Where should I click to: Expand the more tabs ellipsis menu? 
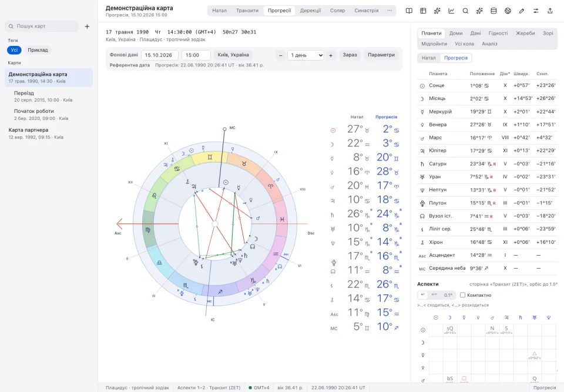coord(389,11)
